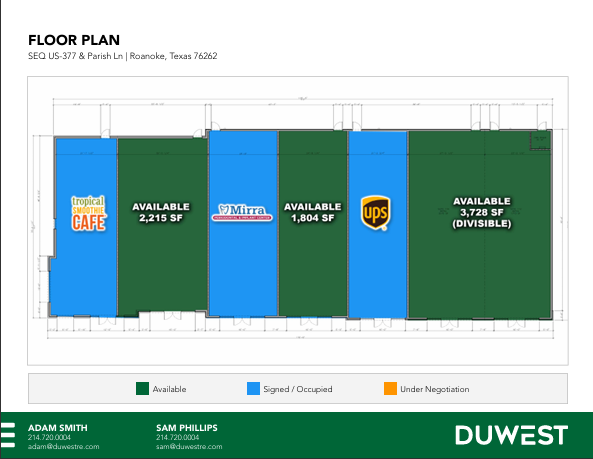Click the orange Under Negotiation legend swatch
The height and width of the screenshot is (459, 593).
390,389
